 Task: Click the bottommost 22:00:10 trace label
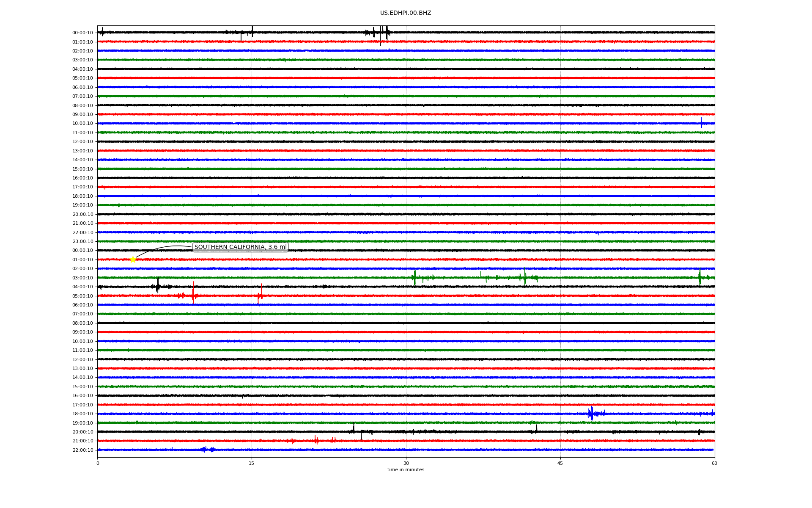pos(83,450)
